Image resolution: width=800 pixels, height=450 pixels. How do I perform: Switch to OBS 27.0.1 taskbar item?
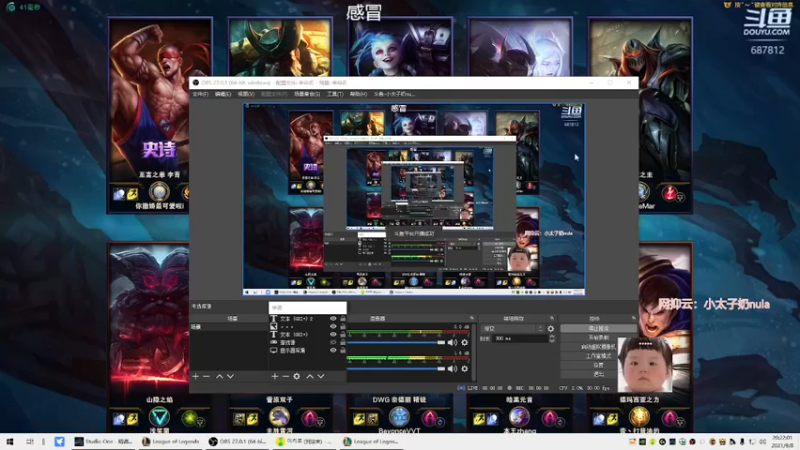[240, 442]
